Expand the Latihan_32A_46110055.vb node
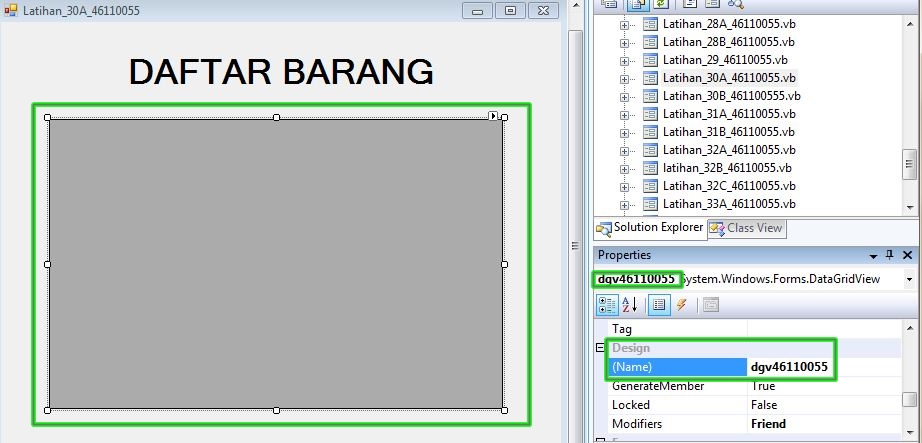The image size is (922, 443). coord(624,151)
